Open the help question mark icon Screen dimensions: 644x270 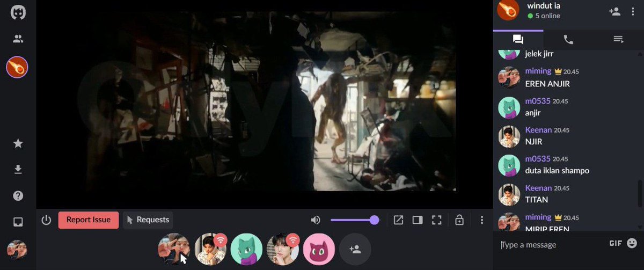[x=18, y=195]
